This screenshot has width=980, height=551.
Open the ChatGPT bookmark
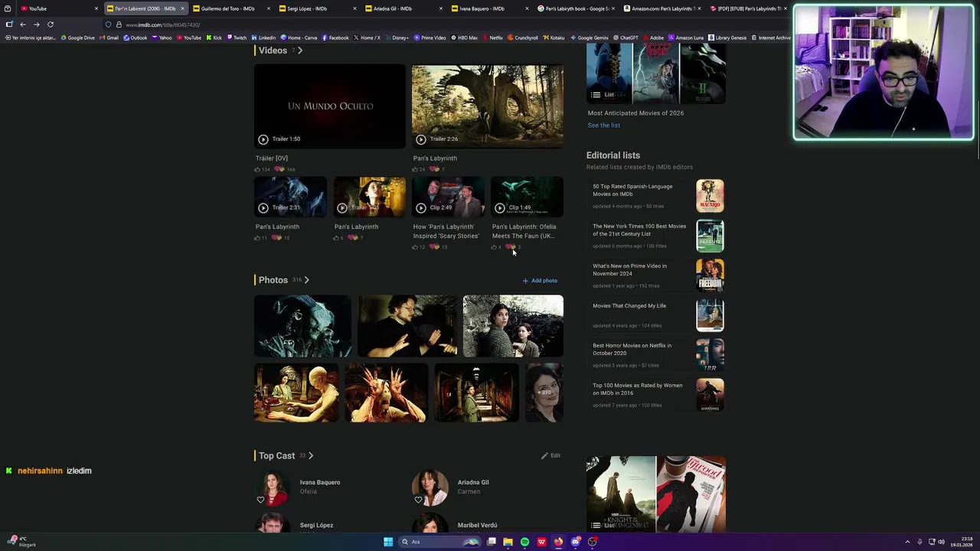point(626,37)
